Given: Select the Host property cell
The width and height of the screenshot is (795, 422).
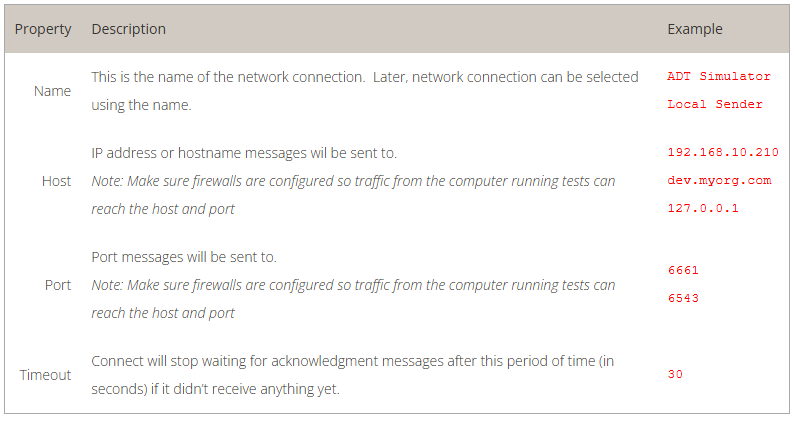Looking at the screenshot, I should click(x=56, y=181).
